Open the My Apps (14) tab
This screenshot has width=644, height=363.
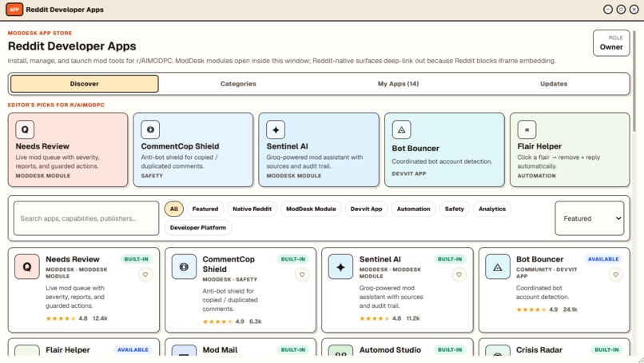pos(398,83)
